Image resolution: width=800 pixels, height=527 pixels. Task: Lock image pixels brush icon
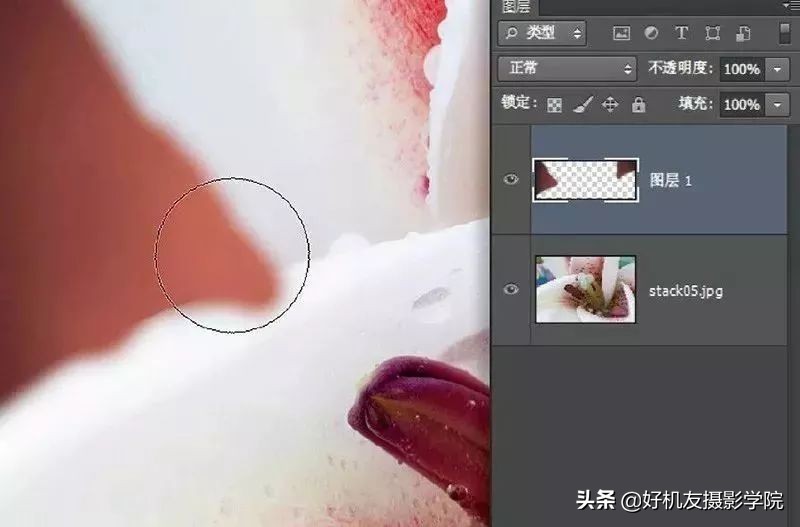[582, 105]
